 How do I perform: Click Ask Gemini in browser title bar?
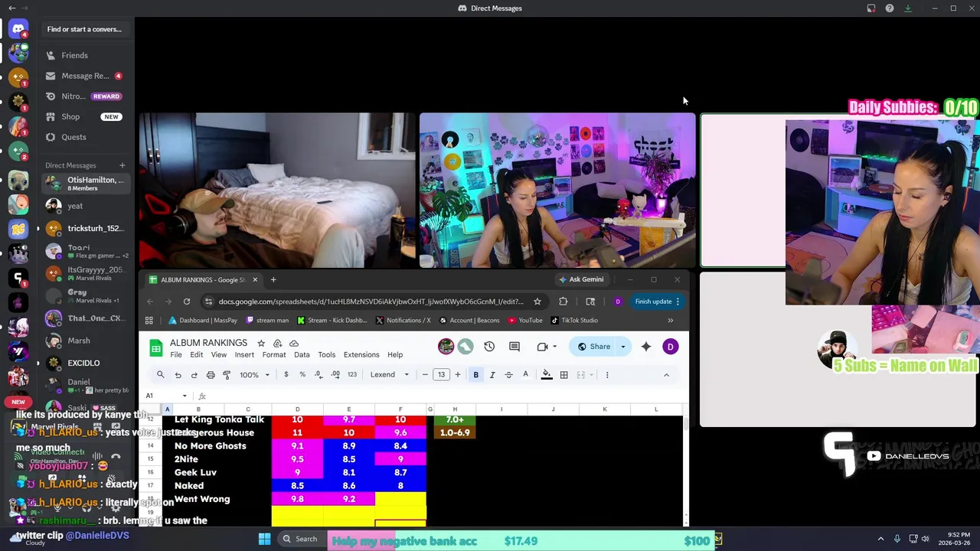[x=581, y=279]
